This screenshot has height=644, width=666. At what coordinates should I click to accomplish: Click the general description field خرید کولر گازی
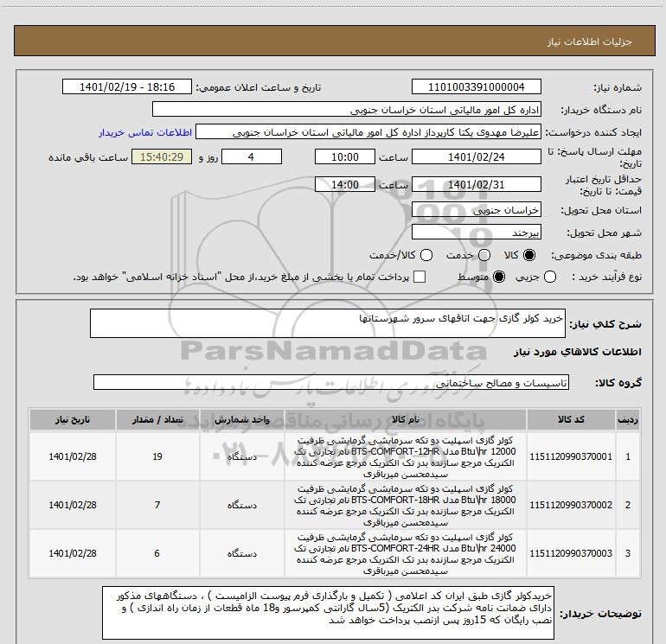point(328,323)
